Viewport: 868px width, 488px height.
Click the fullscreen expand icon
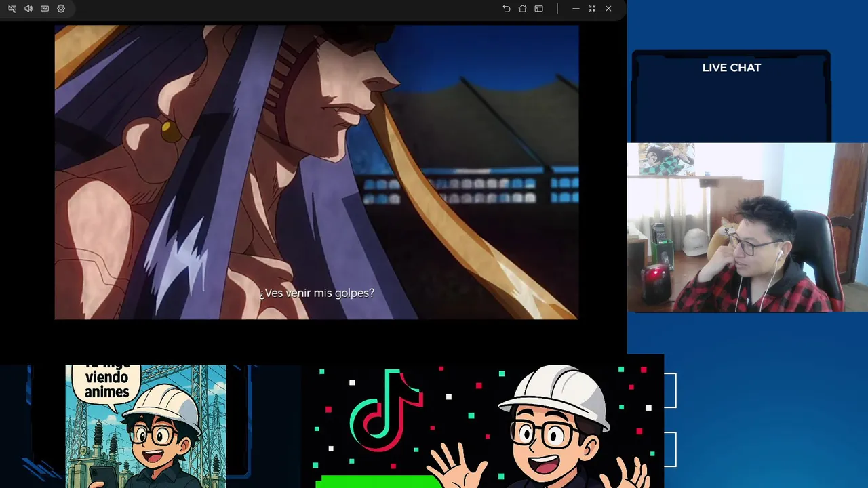(x=592, y=9)
